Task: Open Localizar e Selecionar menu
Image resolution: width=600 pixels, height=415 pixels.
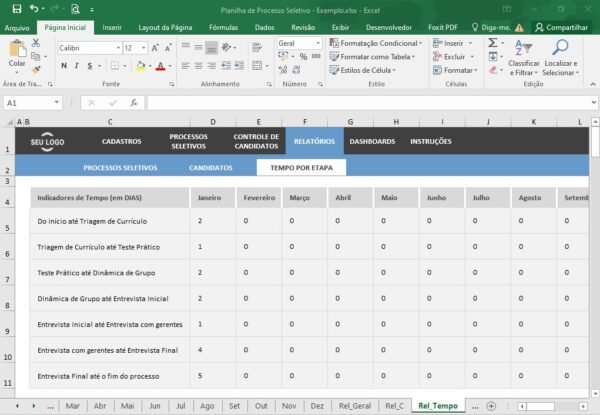Action: pyautogui.click(x=561, y=57)
